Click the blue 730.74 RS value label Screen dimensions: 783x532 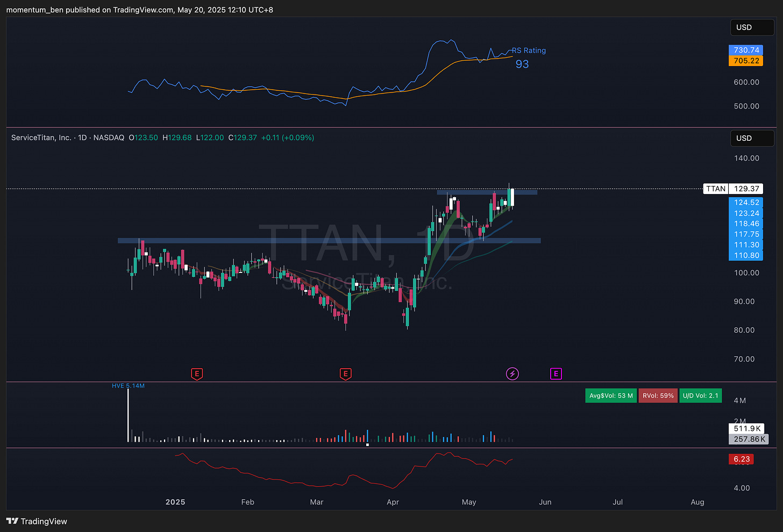[746, 50]
